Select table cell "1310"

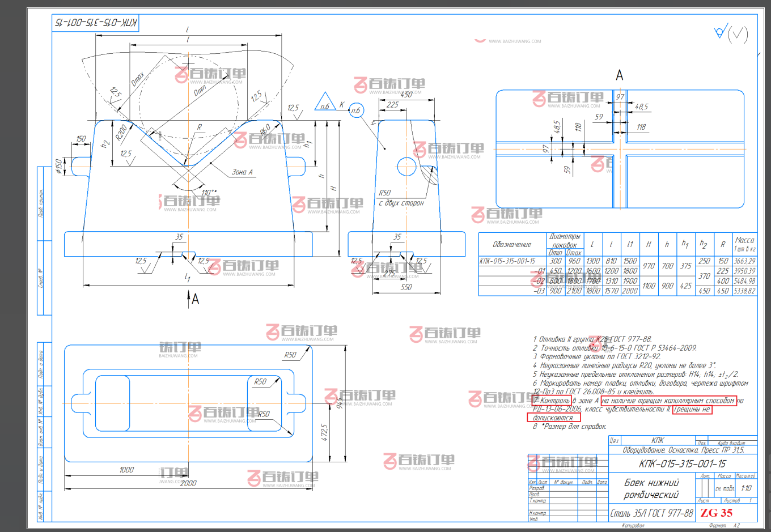611,281
